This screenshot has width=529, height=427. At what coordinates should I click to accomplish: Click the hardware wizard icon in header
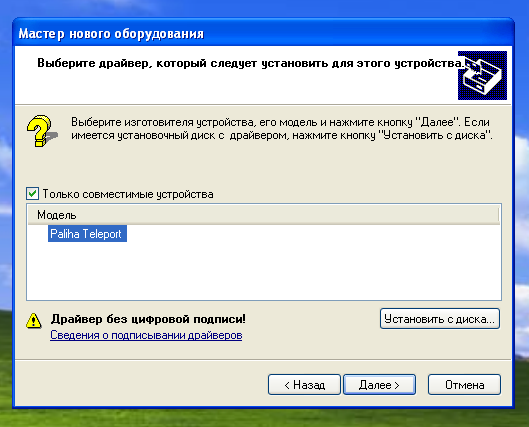tap(482, 75)
